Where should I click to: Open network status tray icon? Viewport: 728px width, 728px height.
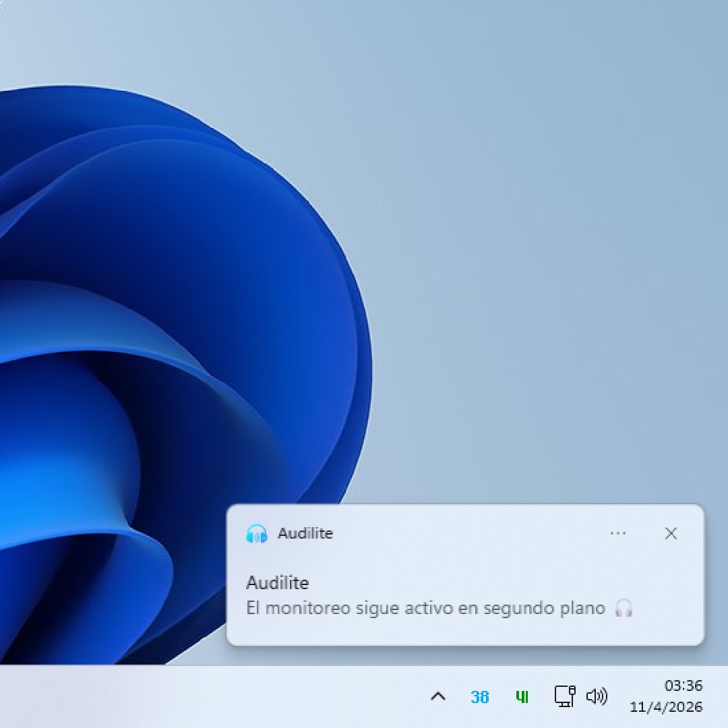click(x=565, y=696)
